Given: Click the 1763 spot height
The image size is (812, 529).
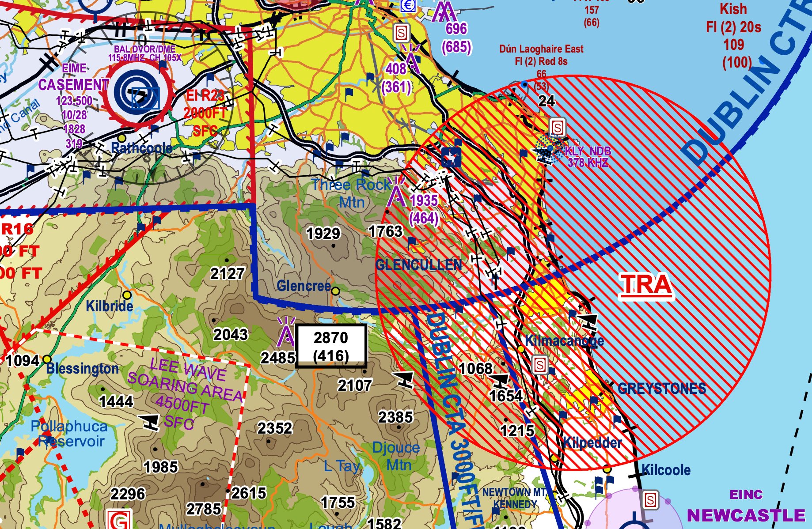Looking at the screenshot, I should click(386, 231).
